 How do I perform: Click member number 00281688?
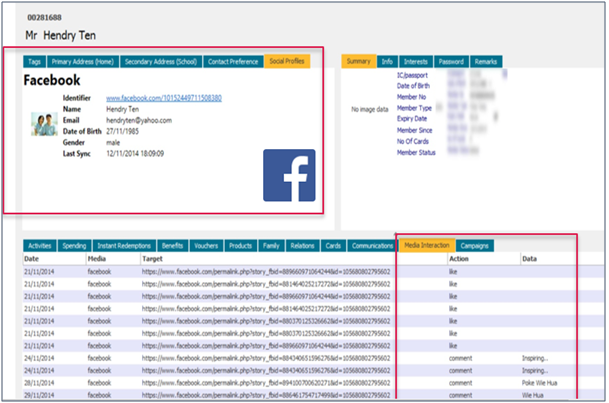(44, 17)
